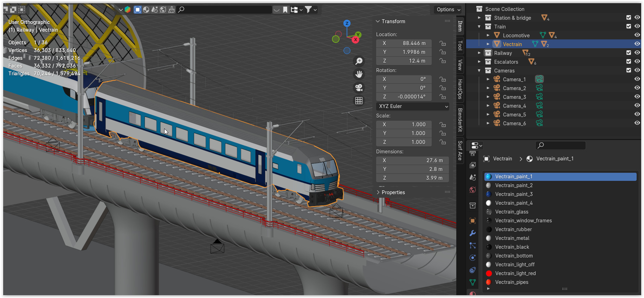Select the Vectrain_paint_2 material slot

[560, 185]
